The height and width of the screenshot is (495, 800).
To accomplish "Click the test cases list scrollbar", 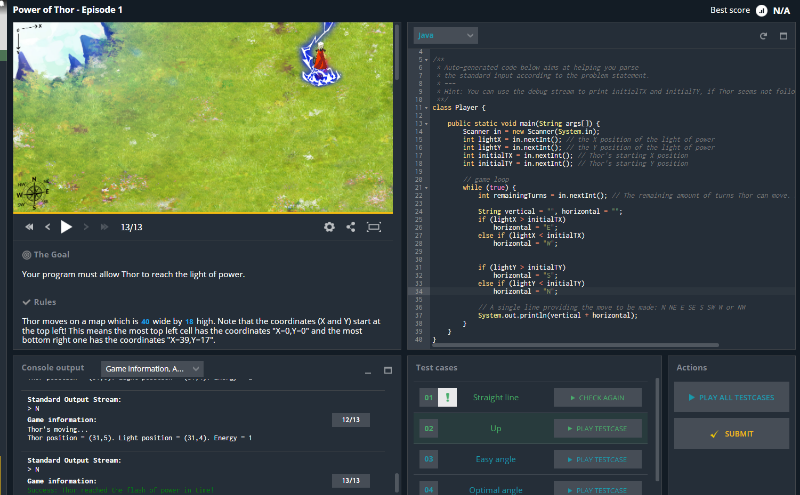I will (x=657, y=430).
